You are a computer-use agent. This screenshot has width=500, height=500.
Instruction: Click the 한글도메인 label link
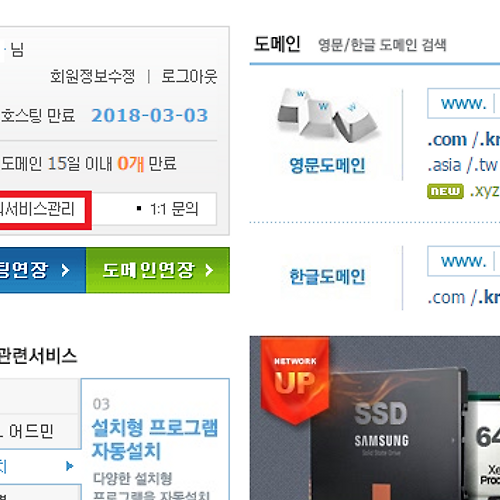[327, 277]
